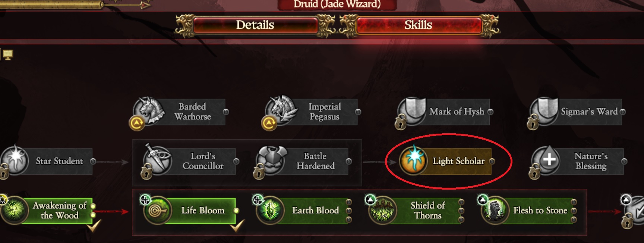The image size is (644, 243).
Task: Click the Imperial Pegasus mount icon
Action: 281,111
